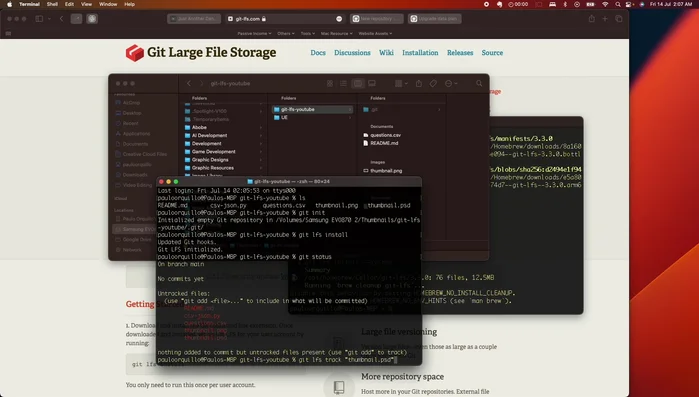Switch Finder to icon view
Image resolution: width=699 pixels, height=397 pixels.
coord(330,83)
